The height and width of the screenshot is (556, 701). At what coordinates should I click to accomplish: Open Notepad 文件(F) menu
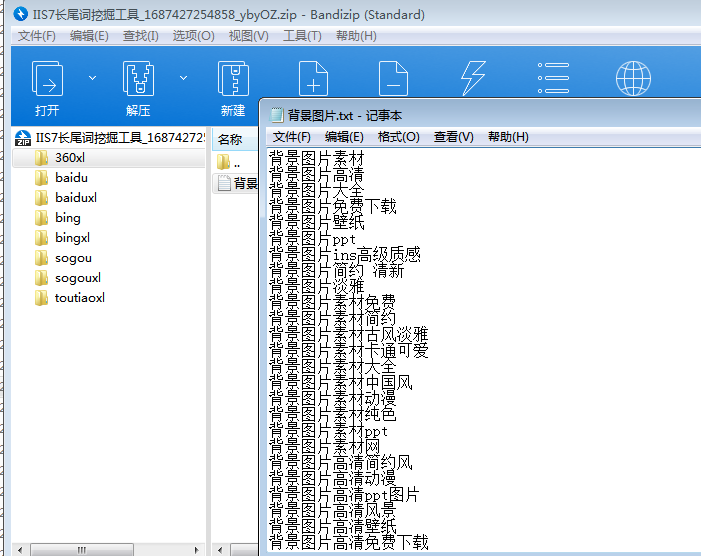click(291, 137)
